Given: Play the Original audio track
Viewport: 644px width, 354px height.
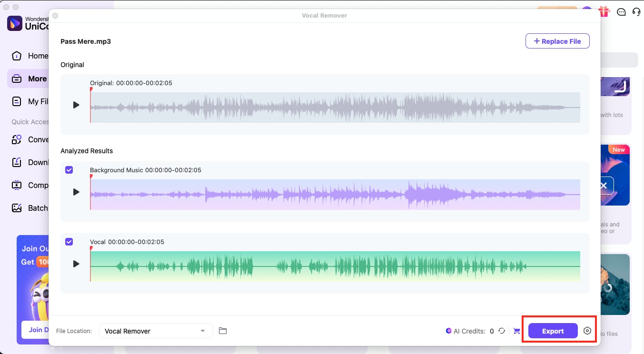Looking at the screenshot, I should [x=76, y=105].
